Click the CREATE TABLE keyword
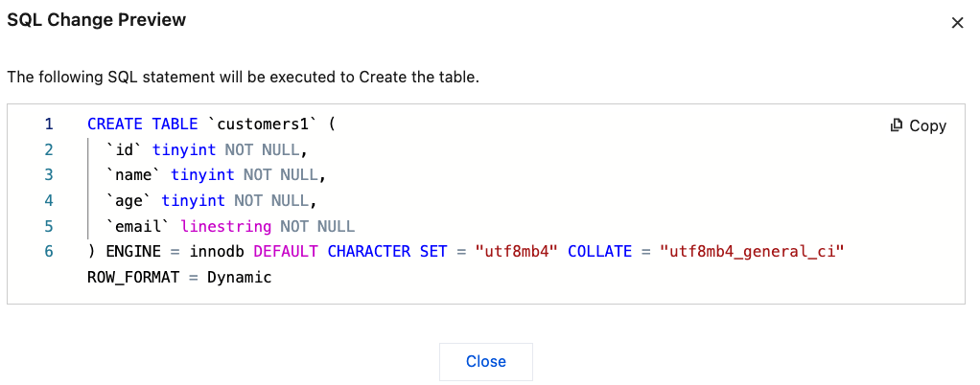 tap(142, 125)
